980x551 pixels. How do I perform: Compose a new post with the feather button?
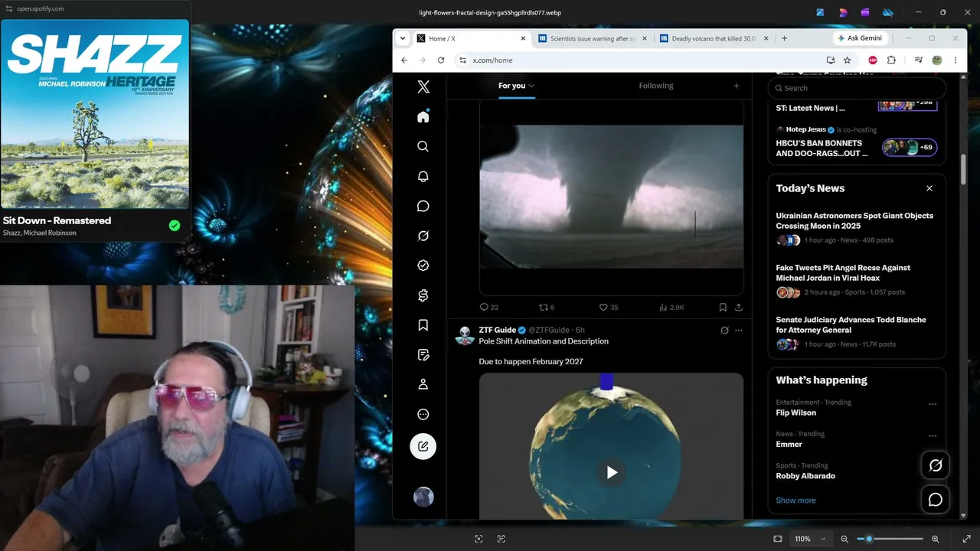pos(423,446)
